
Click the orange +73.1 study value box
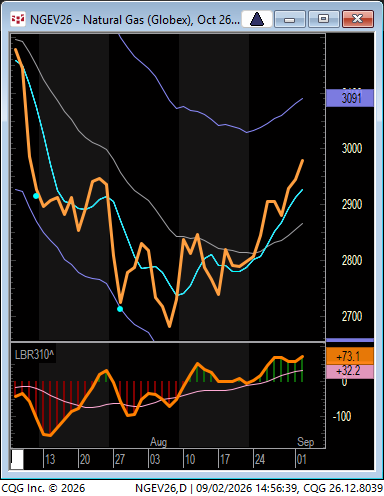tap(350, 356)
